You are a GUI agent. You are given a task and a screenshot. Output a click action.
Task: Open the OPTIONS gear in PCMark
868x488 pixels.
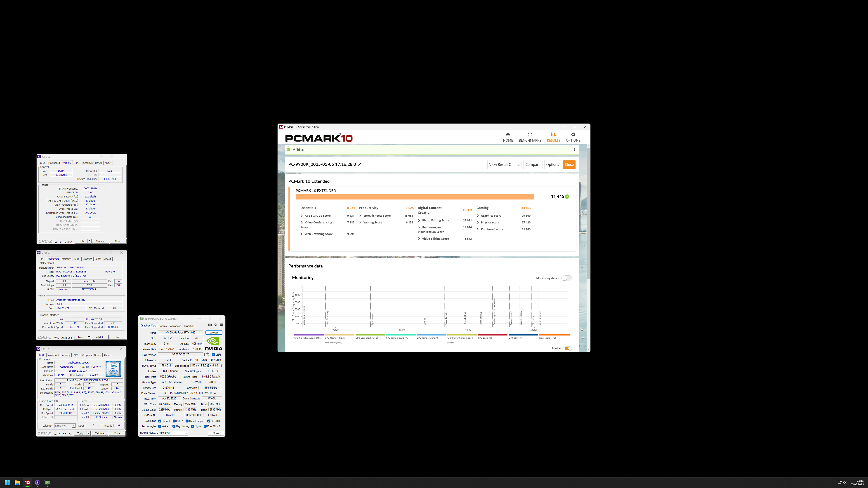point(573,137)
